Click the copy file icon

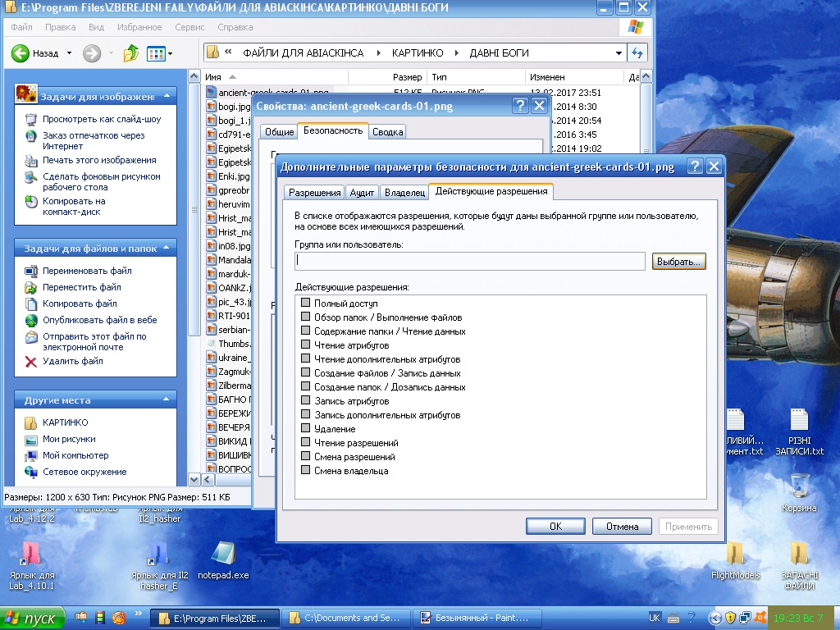[x=31, y=304]
